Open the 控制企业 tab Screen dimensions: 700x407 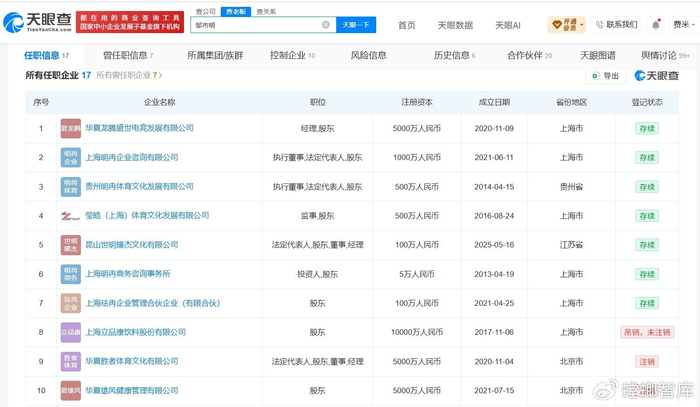[292, 55]
